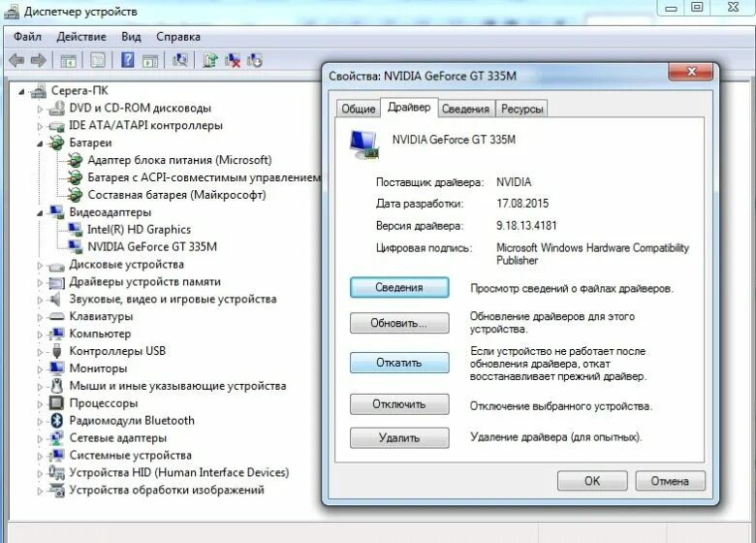This screenshot has width=756, height=543.
Task: Click the Диспетчер устройств title bar icon
Action: (12, 12)
